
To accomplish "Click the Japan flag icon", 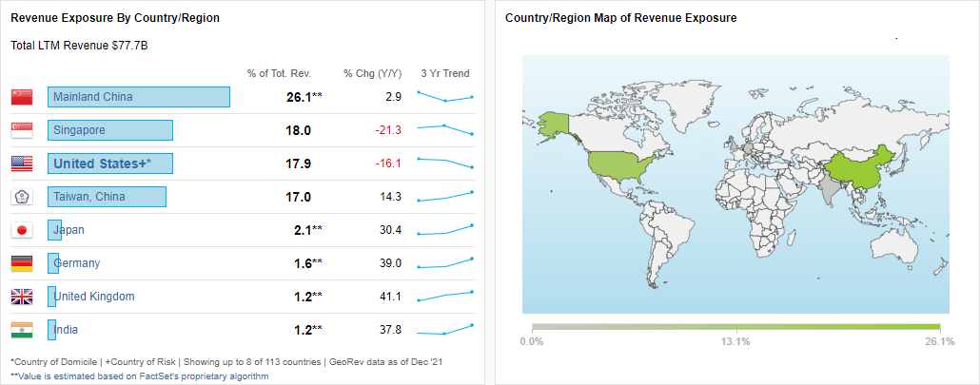I will (x=21, y=230).
